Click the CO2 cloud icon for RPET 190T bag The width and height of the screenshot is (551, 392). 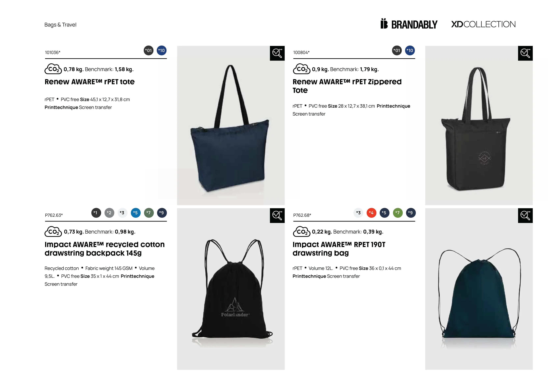pos(301,232)
